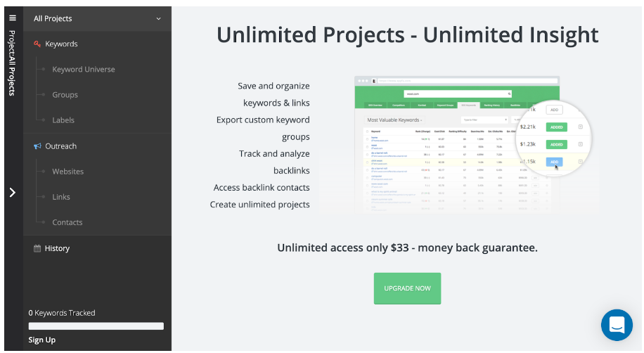Open the All Projects dropdown
644x353 pixels.
(97, 18)
